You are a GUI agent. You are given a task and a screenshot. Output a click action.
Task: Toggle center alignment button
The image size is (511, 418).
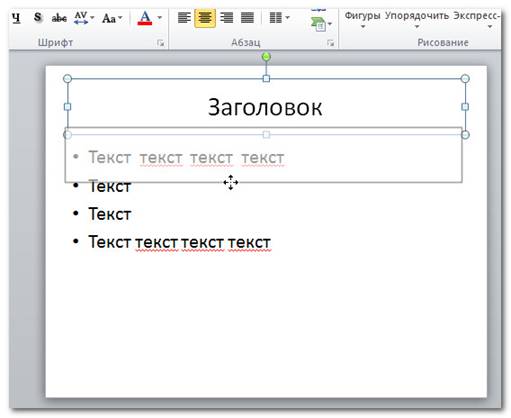coord(205,18)
